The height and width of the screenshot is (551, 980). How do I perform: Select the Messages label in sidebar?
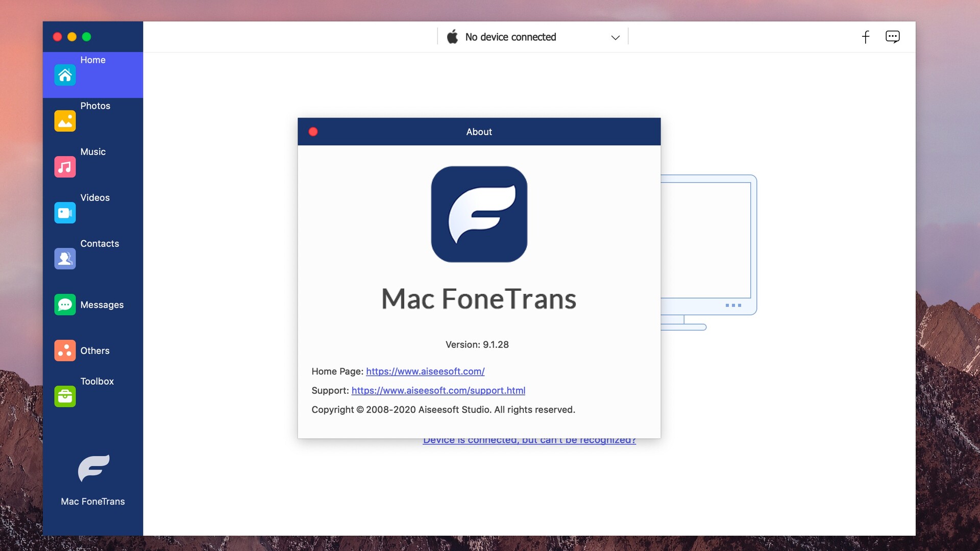(x=102, y=305)
